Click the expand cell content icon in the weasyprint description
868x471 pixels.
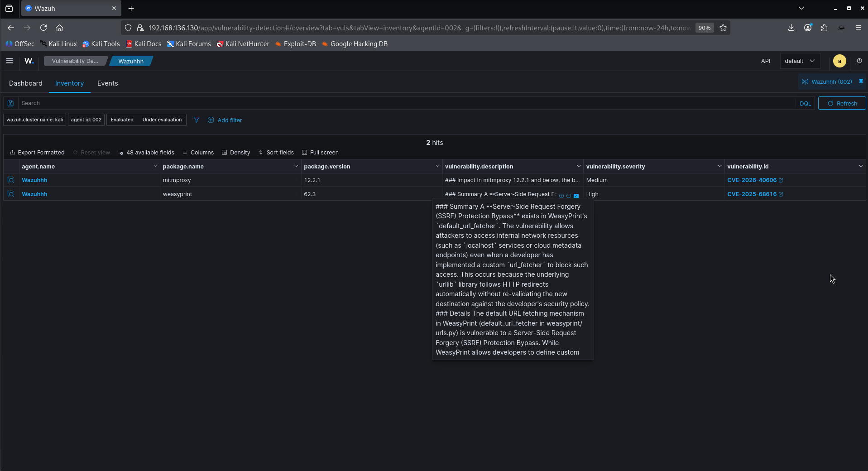coord(576,196)
